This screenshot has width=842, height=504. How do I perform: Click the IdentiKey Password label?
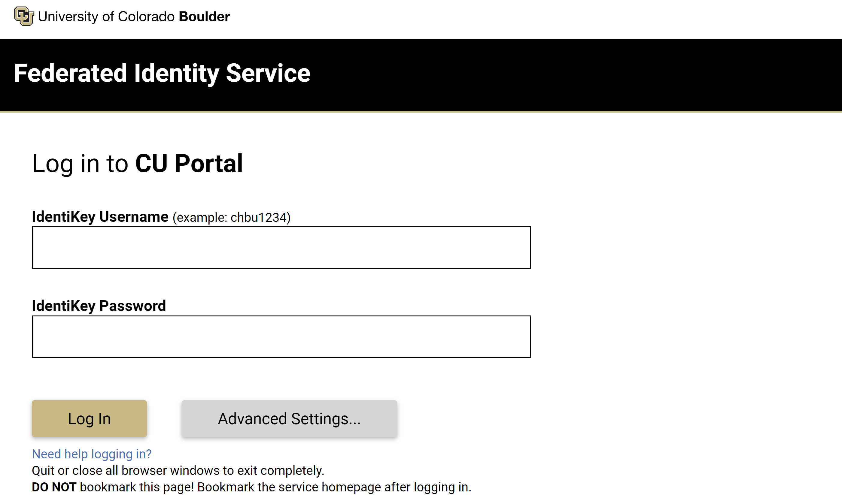click(x=99, y=306)
